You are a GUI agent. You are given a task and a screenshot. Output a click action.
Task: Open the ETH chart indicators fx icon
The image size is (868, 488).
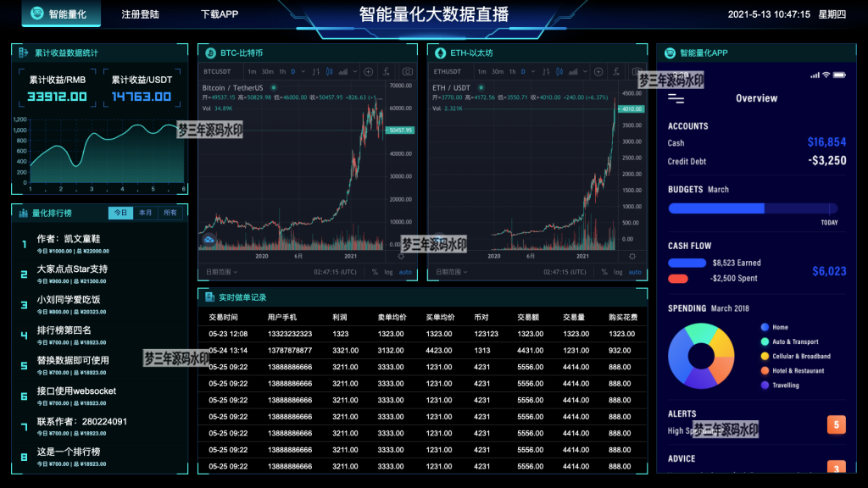coord(616,71)
